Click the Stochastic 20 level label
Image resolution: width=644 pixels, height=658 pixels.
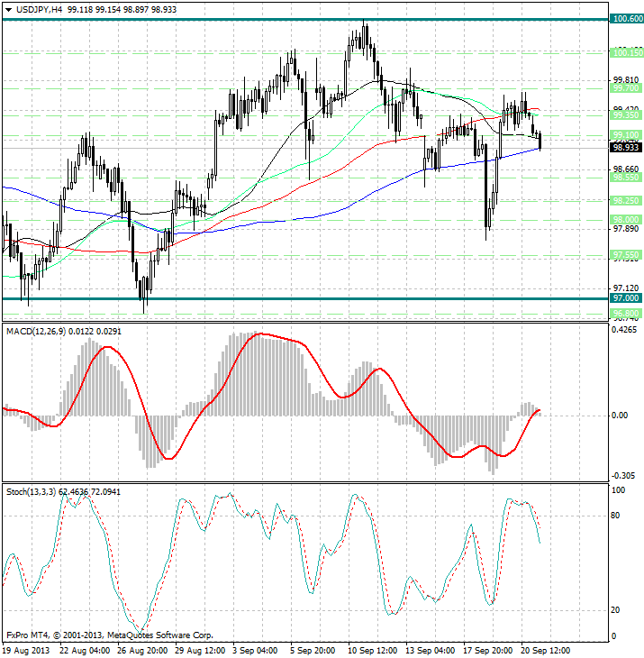coord(615,610)
